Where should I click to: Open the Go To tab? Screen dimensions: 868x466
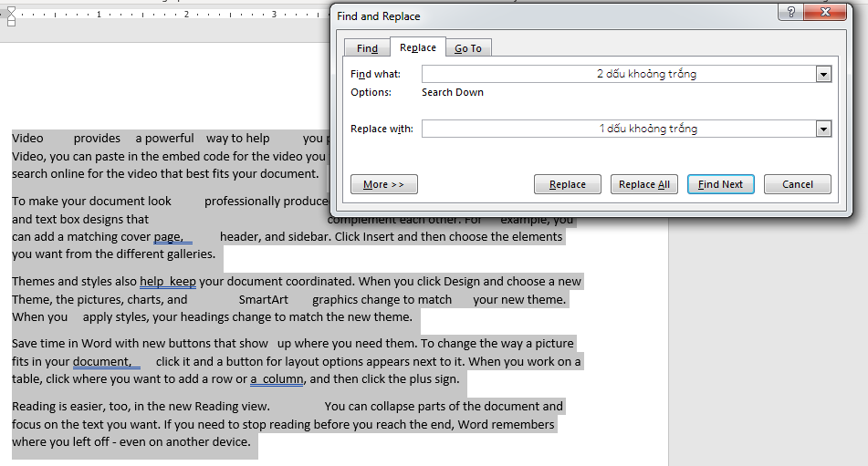click(468, 48)
